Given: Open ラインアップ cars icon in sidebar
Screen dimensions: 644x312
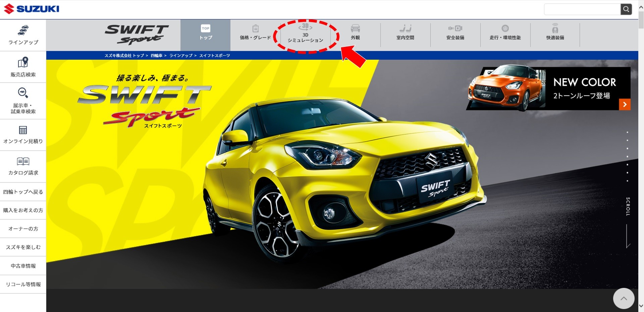Looking at the screenshot, I should [x=23, y=30].
